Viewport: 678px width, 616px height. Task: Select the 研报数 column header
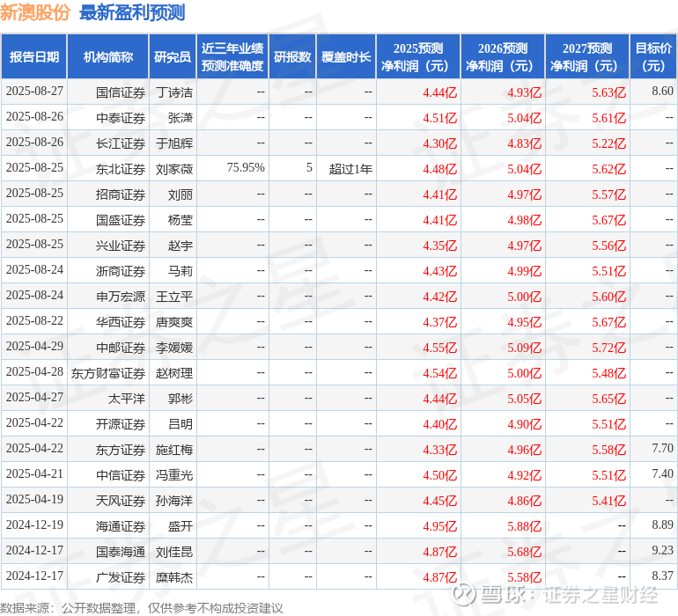(x=292, y=56)
